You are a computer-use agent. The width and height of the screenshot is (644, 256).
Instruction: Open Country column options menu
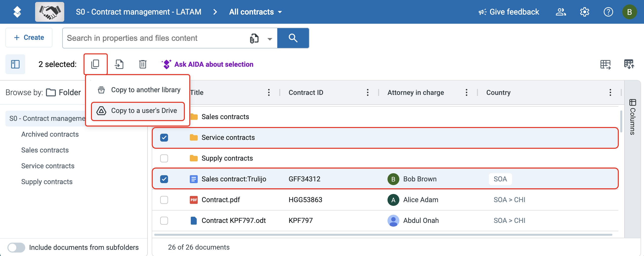(x=610, y=92)
